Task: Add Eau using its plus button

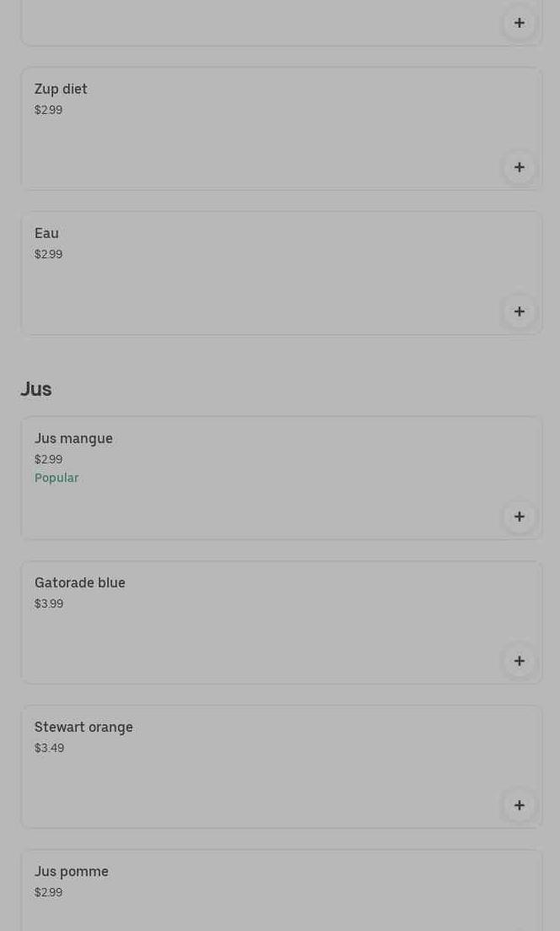Action: (519, 311)
